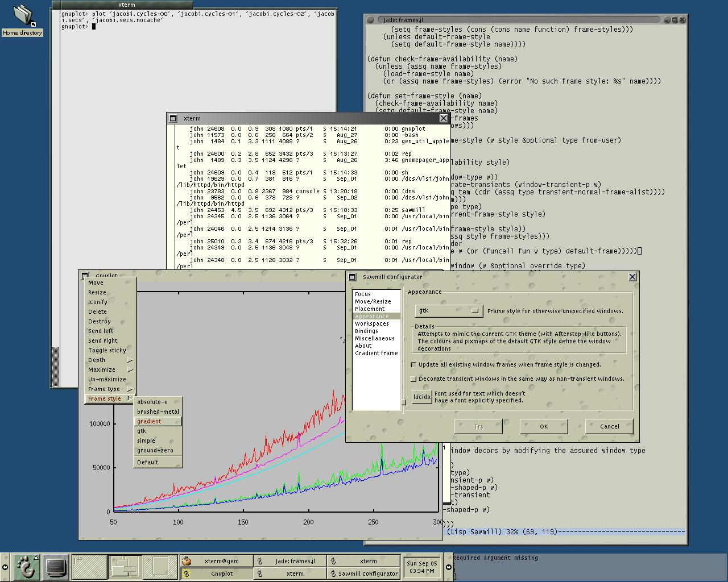Enable decorating transient windows like non-transient
728x582 pixels.
tap(413, 379)
